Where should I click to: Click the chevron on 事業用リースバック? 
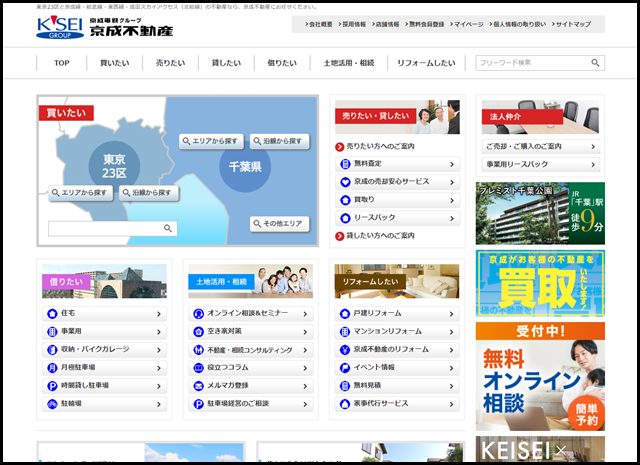click(593, 165)
